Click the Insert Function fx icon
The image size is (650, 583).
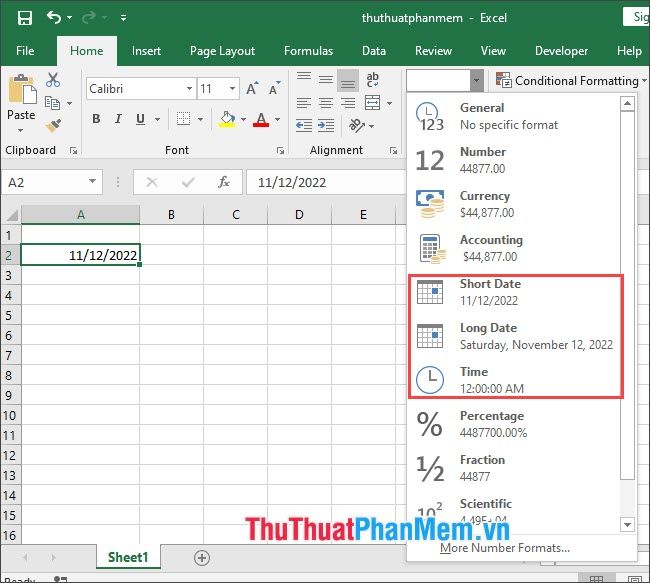tap(224, 182)
